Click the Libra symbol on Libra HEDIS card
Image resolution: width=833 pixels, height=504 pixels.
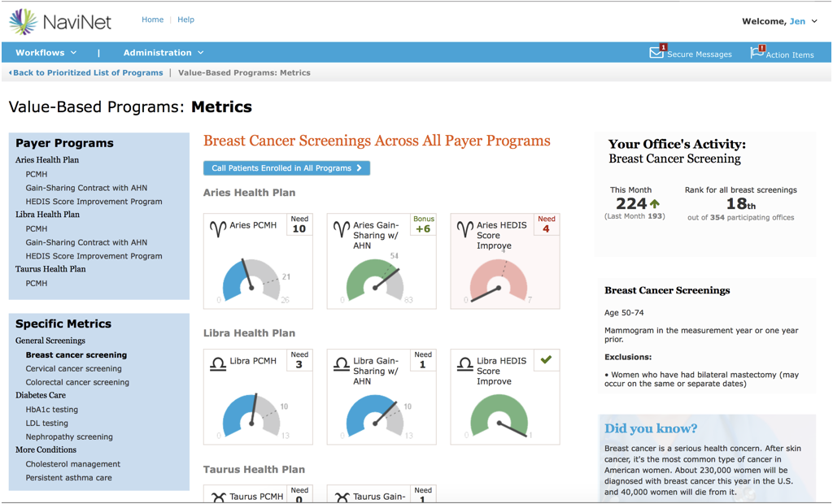pos(464,364)
